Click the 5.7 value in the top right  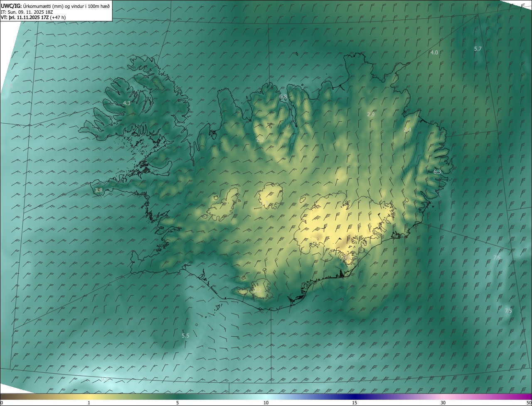click(478, 49)
